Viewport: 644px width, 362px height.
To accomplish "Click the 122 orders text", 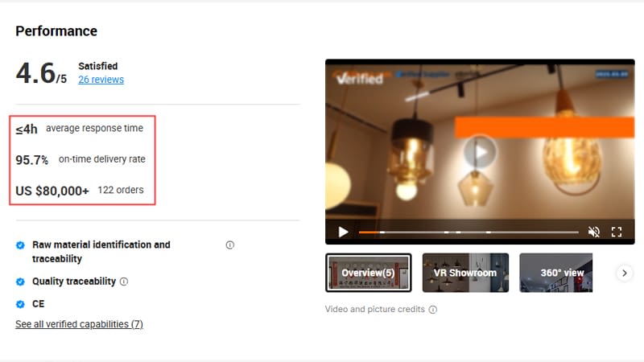I will pos(121,190).
